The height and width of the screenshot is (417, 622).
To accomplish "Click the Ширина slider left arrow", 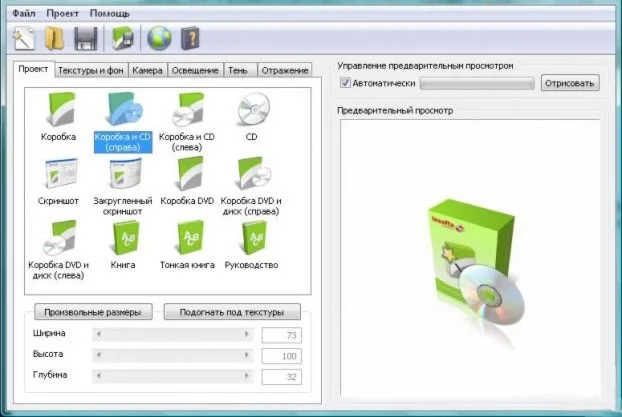I will pyautogui.click(x=99, y=334).
